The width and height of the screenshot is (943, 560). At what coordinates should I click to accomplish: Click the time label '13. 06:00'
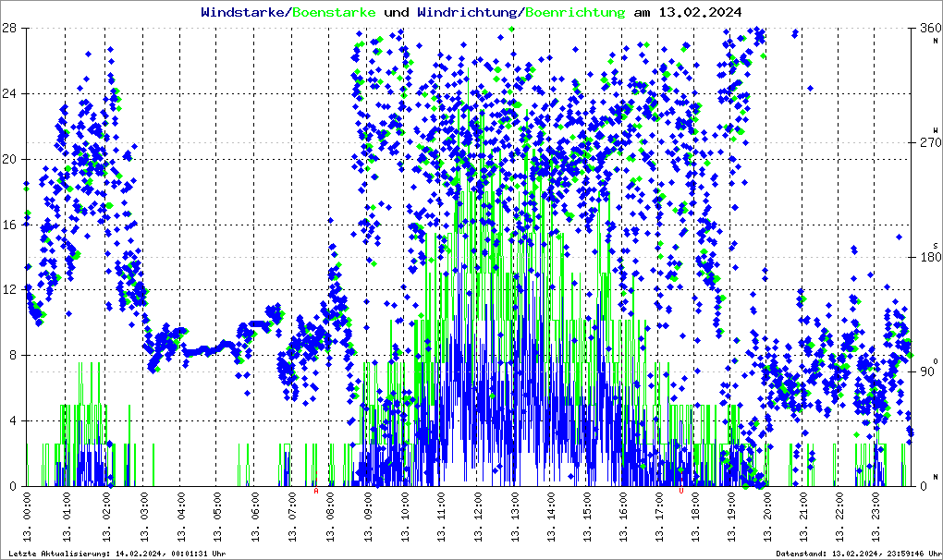tap(254, 517)
